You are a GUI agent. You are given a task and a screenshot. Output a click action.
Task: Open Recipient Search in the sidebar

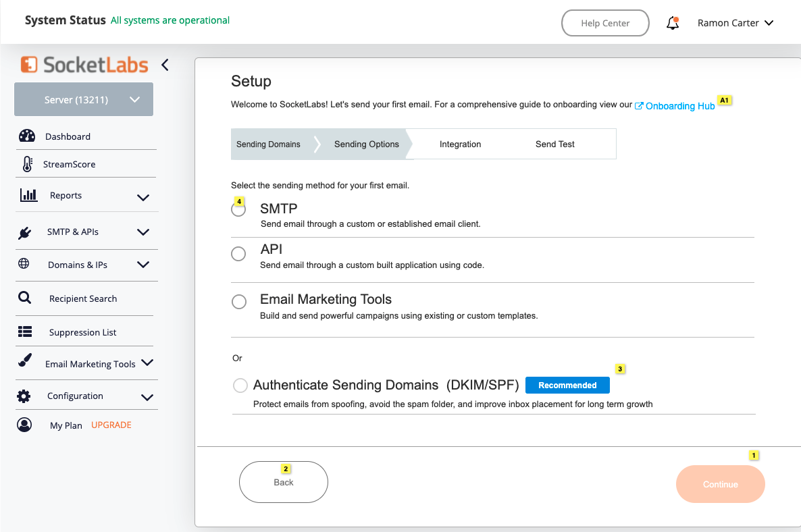pos(83,298)
